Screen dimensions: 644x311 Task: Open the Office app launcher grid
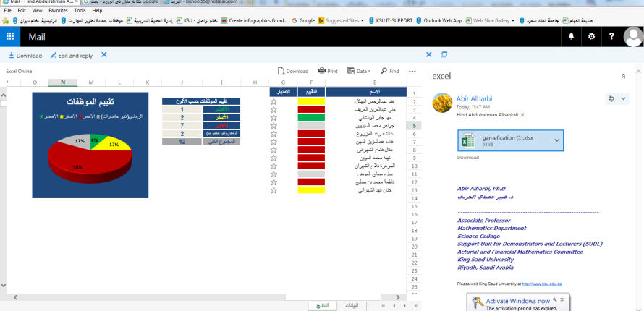[x=10, y=36]
